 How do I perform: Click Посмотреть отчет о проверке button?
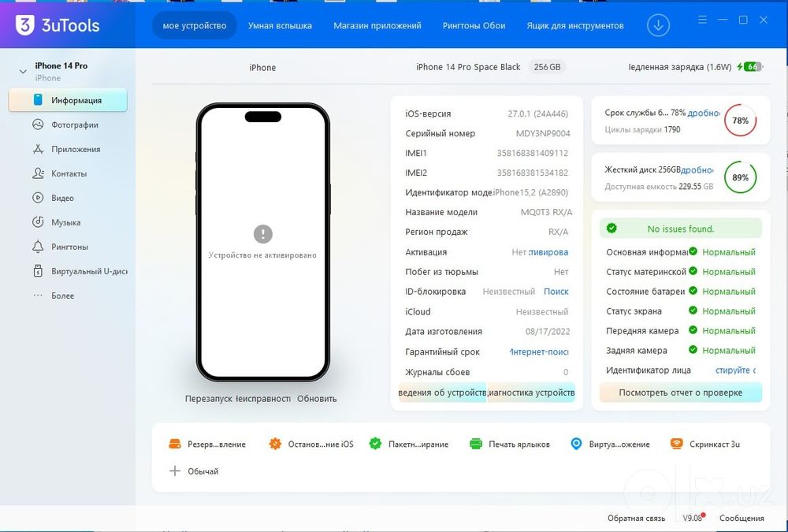click(681, 392)
